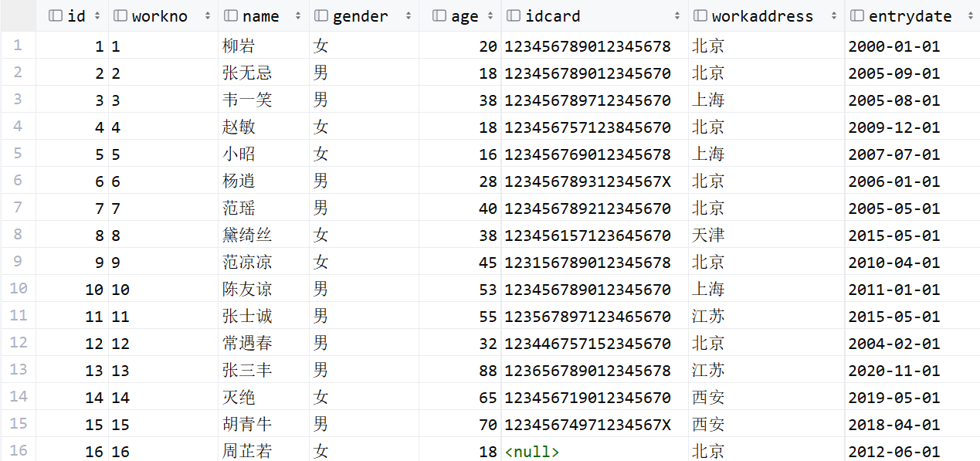Viewport: 980px width, 461px height.
Task: Select the workno column header label
Action: pyautogui.click(x=160, y=16)
